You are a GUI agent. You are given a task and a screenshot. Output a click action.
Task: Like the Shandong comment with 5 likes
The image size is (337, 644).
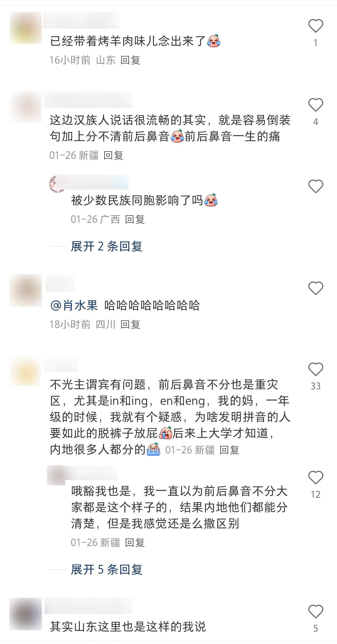(316, 612)
